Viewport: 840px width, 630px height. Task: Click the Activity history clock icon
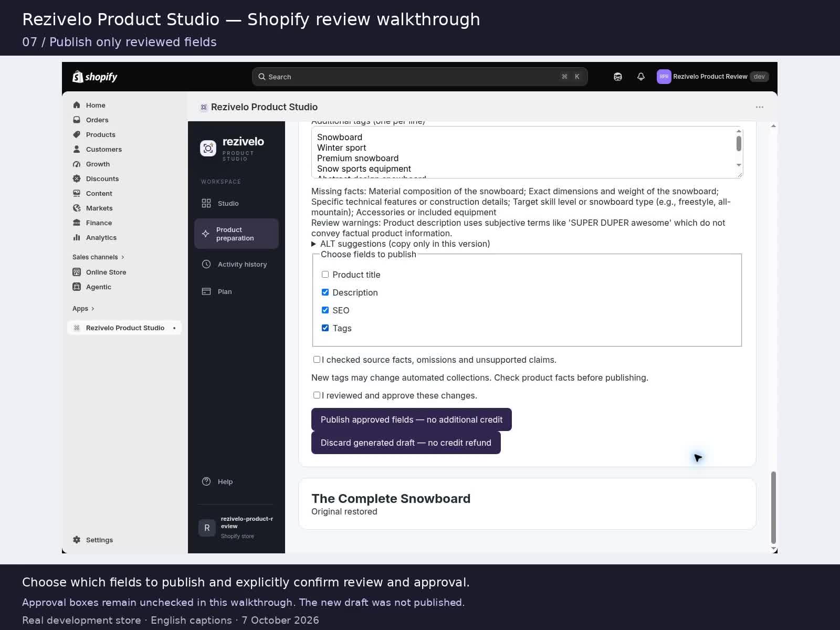pyautogui.click(x=206, y=264)
